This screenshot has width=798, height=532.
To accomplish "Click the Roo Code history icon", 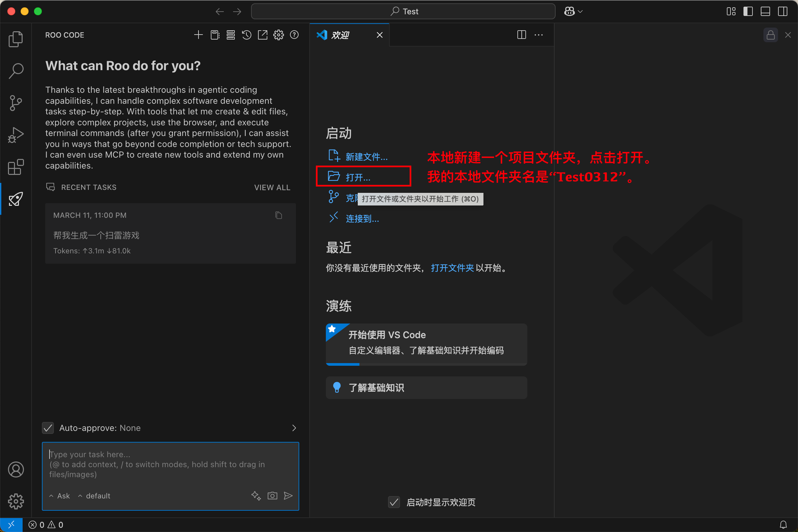I will click(247, 35).
